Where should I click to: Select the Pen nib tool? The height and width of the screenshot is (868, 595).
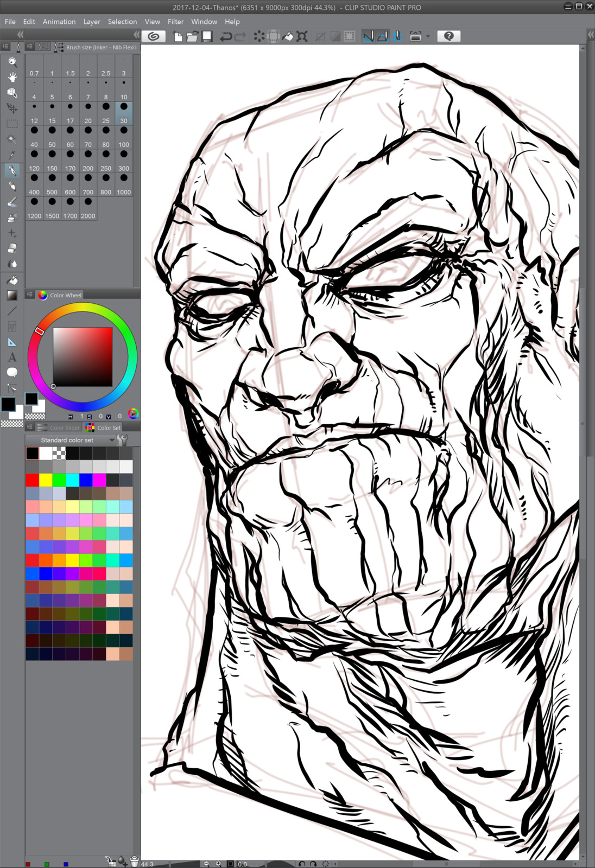(12, 171)
